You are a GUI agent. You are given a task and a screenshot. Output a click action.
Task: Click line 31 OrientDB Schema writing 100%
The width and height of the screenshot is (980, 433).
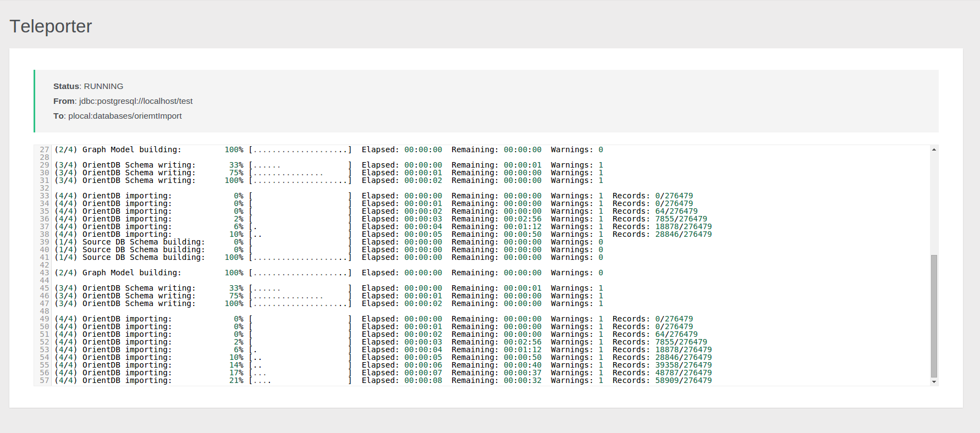point(139,180)
